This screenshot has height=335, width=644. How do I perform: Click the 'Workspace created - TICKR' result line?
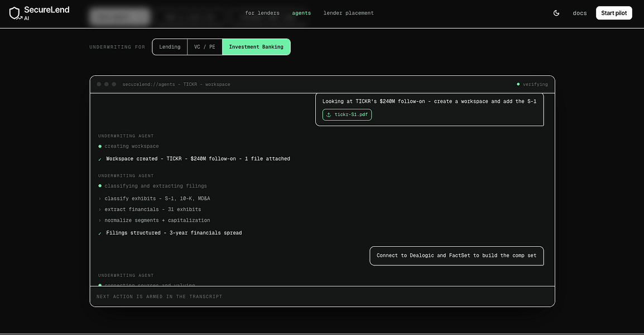tap(198, 159)
